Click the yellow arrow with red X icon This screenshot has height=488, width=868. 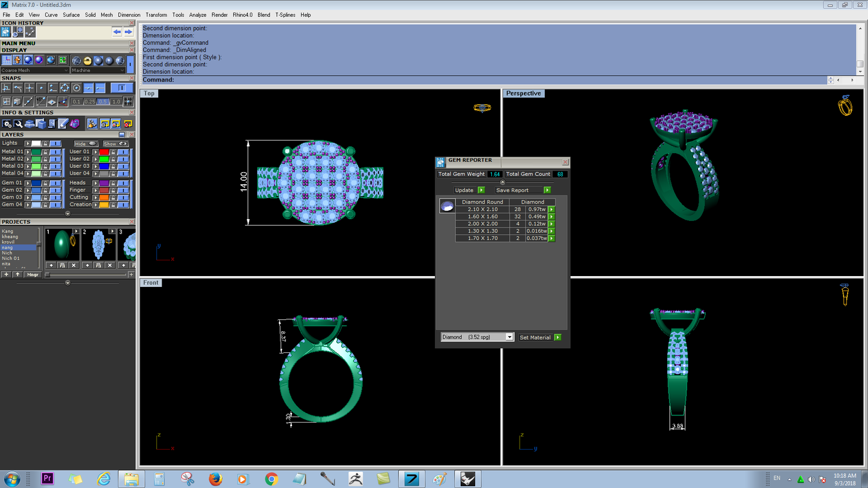pos(128,124)
